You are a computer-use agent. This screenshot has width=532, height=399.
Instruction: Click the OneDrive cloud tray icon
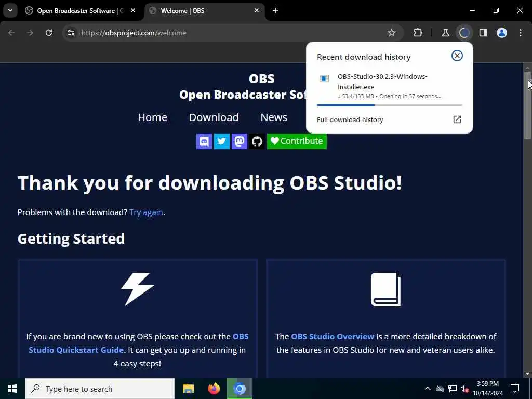tap(440, 389)
